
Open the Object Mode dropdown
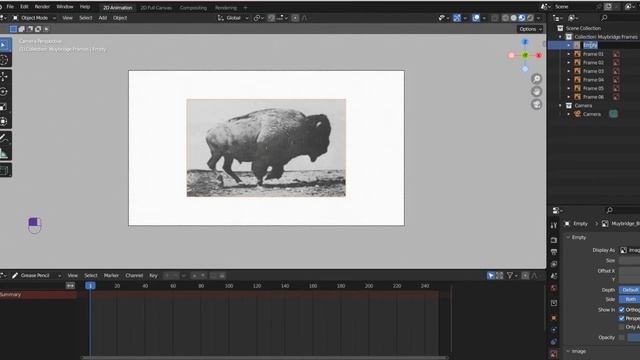click(x=34, y=18)
